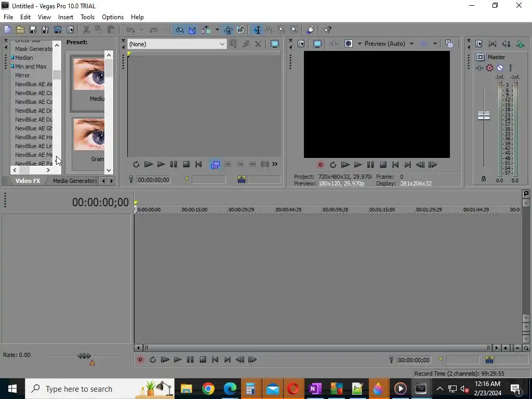Viewport: 532px width, 399px height.
Task: Click Preview on External Monitor in Video Preview
Action: [317, 44]
